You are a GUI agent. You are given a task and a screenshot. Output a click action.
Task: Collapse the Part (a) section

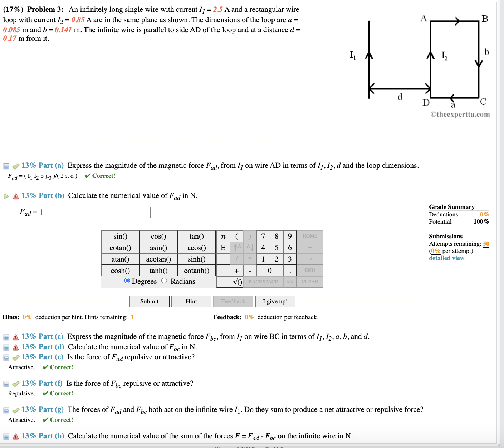click(6, 165)
